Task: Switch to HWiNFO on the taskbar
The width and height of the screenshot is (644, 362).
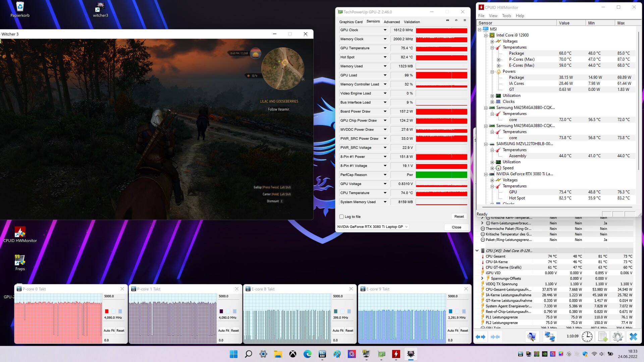Action: click(x=322, y=354)
